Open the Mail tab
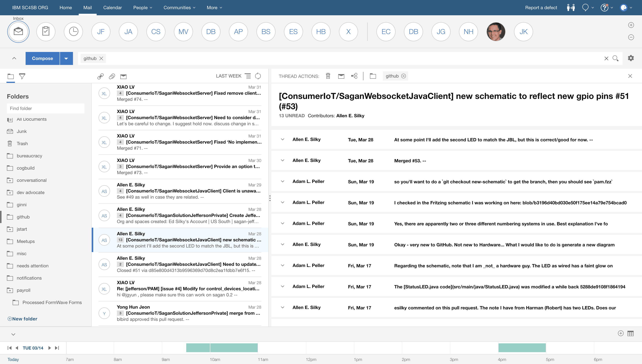This screenshot has width=642, height=364. coord(88,7)
